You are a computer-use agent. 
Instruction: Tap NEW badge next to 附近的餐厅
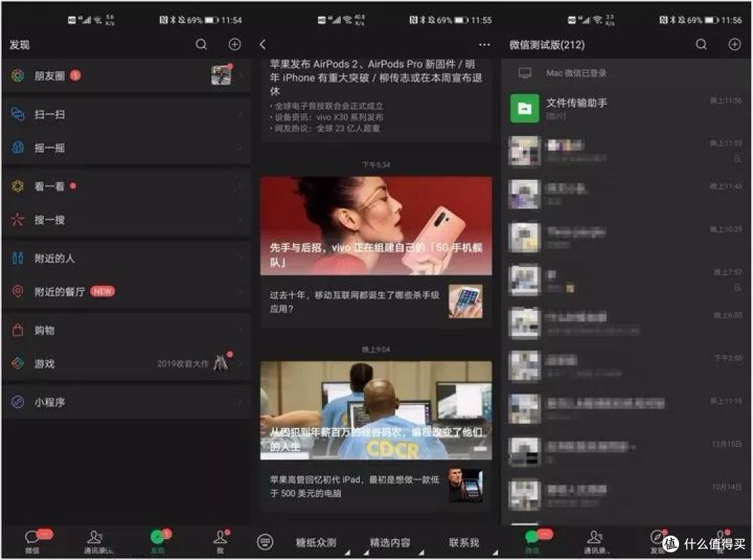[x=102, y=291]
